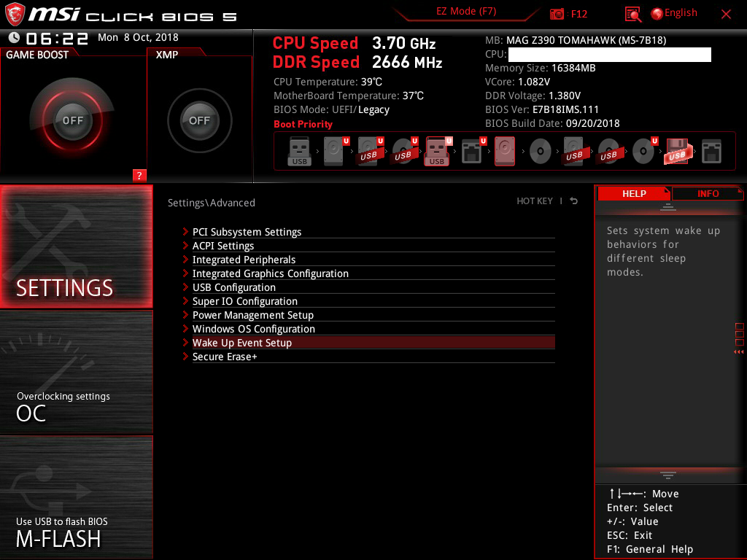Open the SETTINGS section tile
Screen dimensions: 747x560
tap(76, 246)
